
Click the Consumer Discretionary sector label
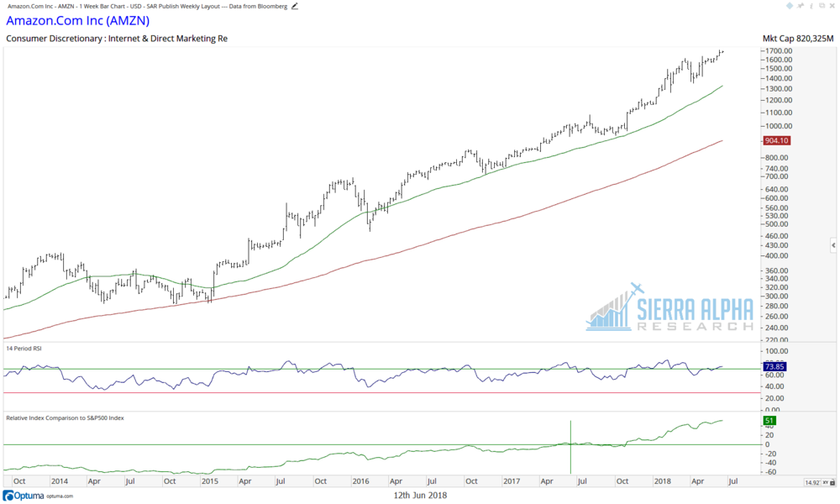coord(117,39)
